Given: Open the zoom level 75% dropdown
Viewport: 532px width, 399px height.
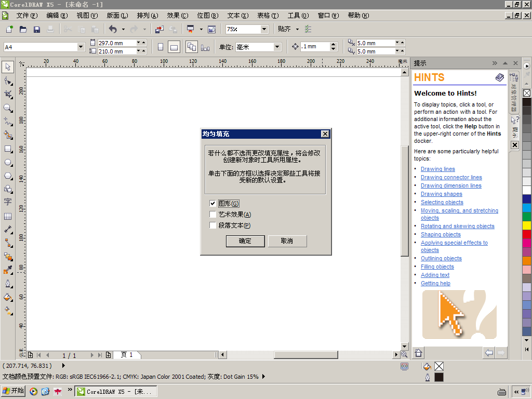Looking at the screenshot, I should [264, 30].
